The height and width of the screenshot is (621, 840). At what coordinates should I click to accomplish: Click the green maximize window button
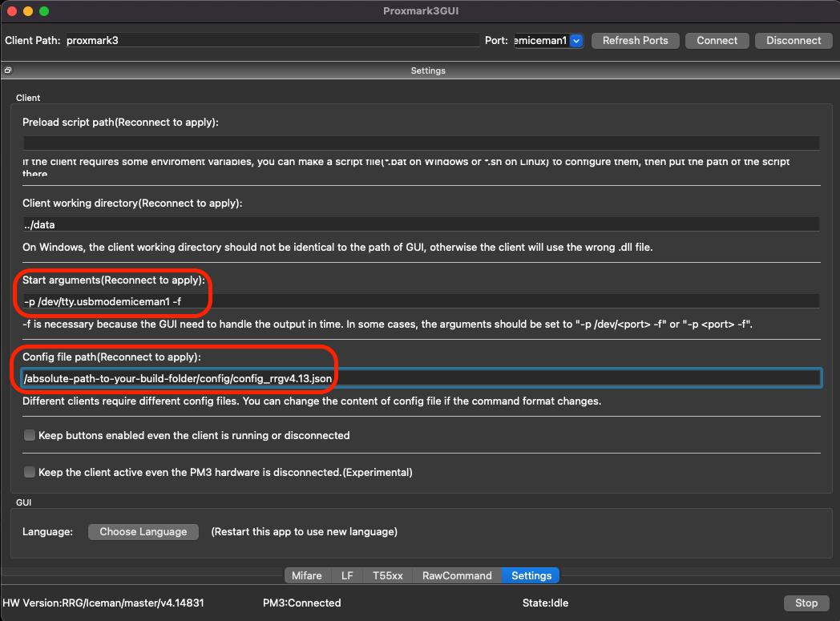[44, 11]
